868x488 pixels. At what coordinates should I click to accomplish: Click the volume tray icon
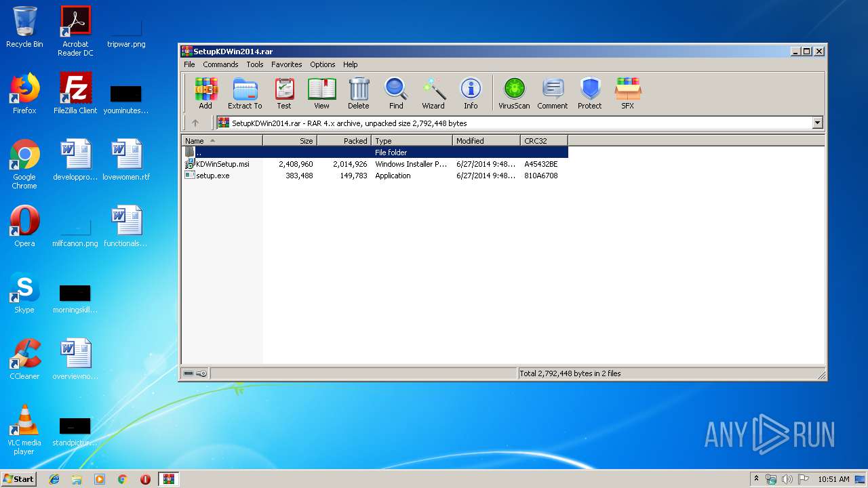tap(787, 479)
